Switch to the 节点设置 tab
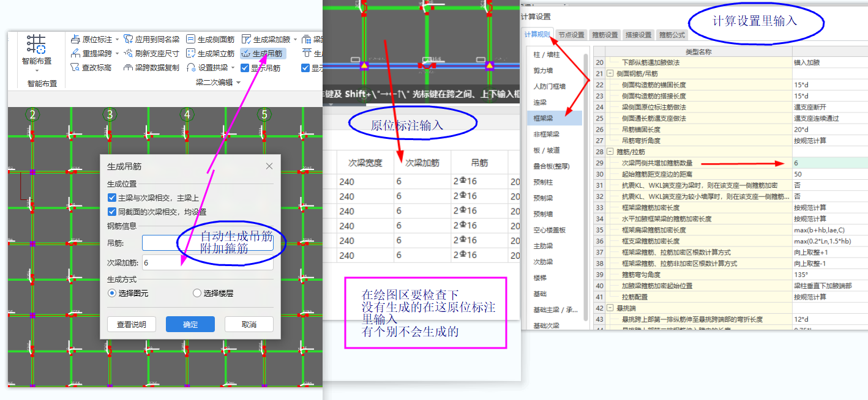 (572, 35)
